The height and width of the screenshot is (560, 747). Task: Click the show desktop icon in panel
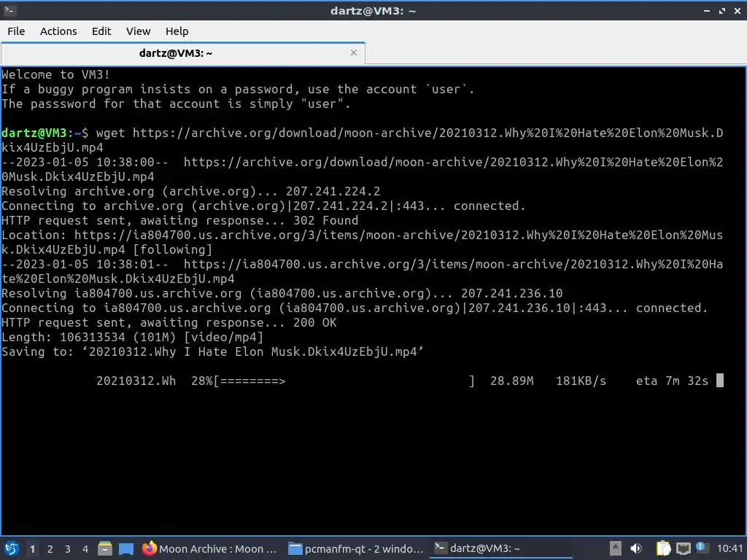tap(125, 549)
